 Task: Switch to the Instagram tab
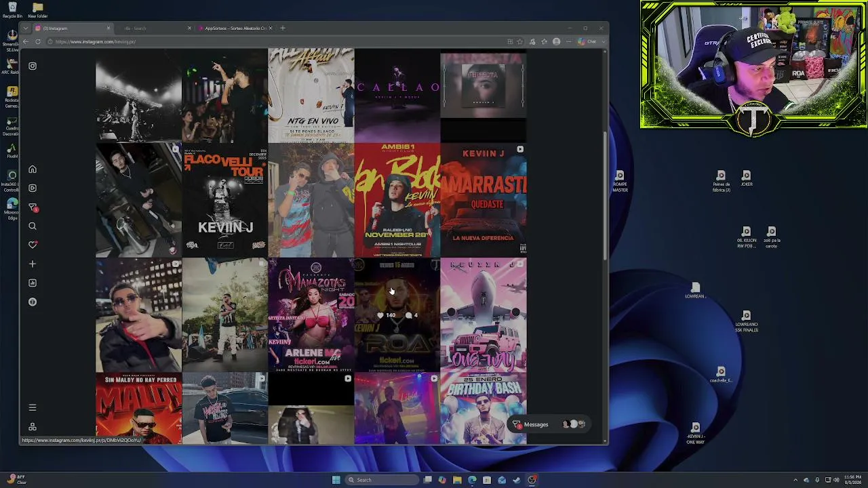coord(73,28)
